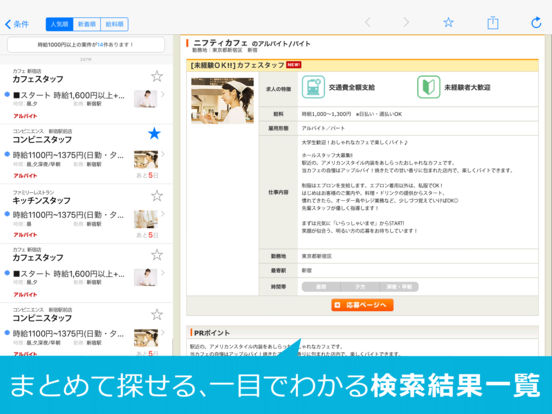Tap the NEW! badge beside カフェスタッフ heading
Viewport: 552px width, 414px height.
pos(293,65)
